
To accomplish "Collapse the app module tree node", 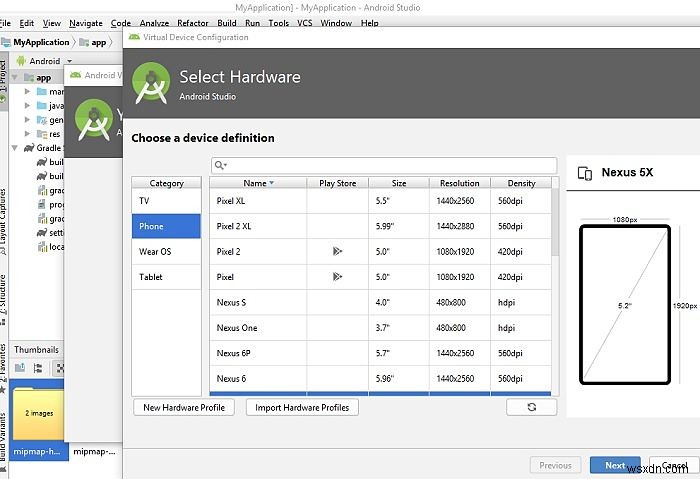I will click(x=15, y=77).
